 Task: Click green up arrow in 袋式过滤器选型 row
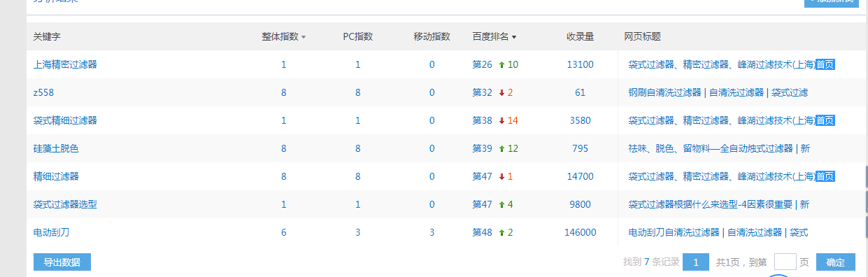point(501,204)
